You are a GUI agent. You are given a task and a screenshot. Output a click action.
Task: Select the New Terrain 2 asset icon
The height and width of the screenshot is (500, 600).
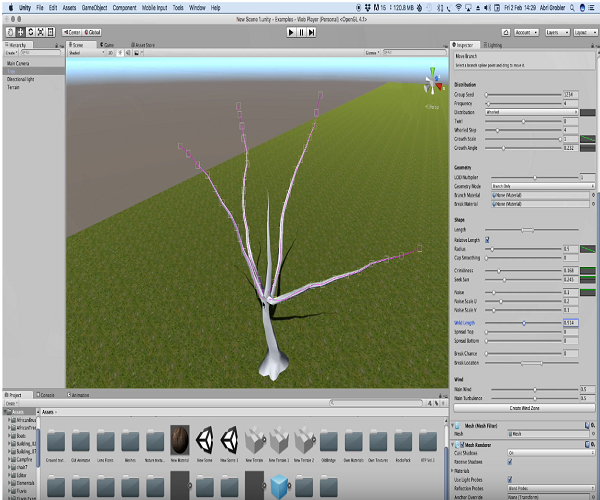[x=304, y=441]
